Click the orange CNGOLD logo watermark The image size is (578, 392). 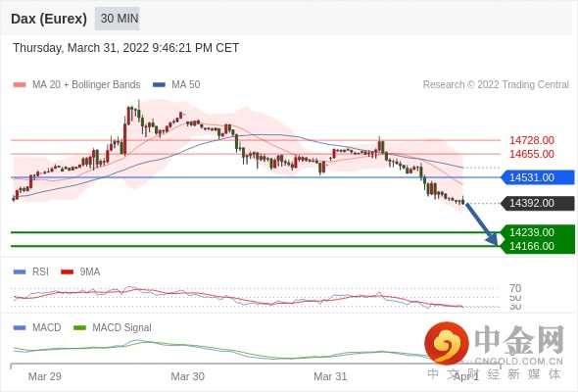coord(447,343)
